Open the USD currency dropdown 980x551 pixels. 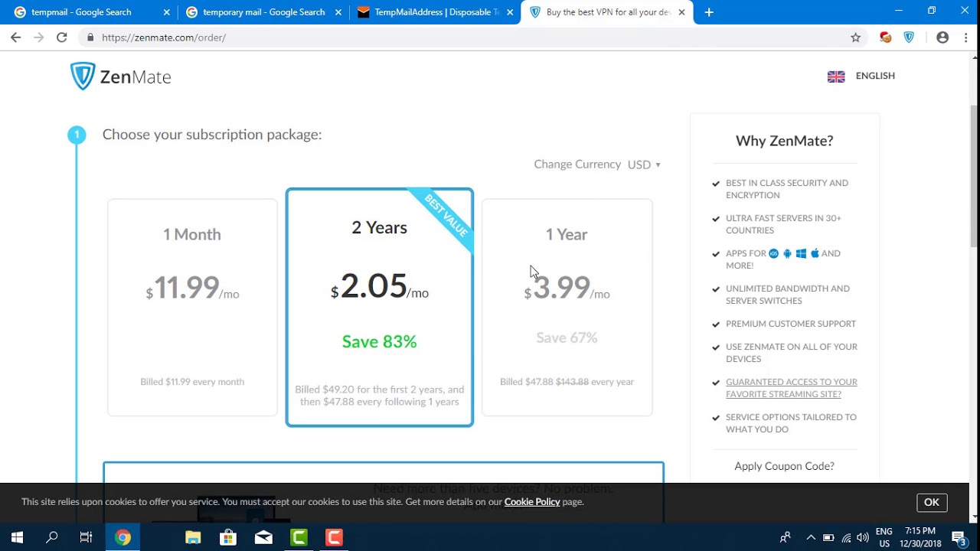[x=644, y=165]
